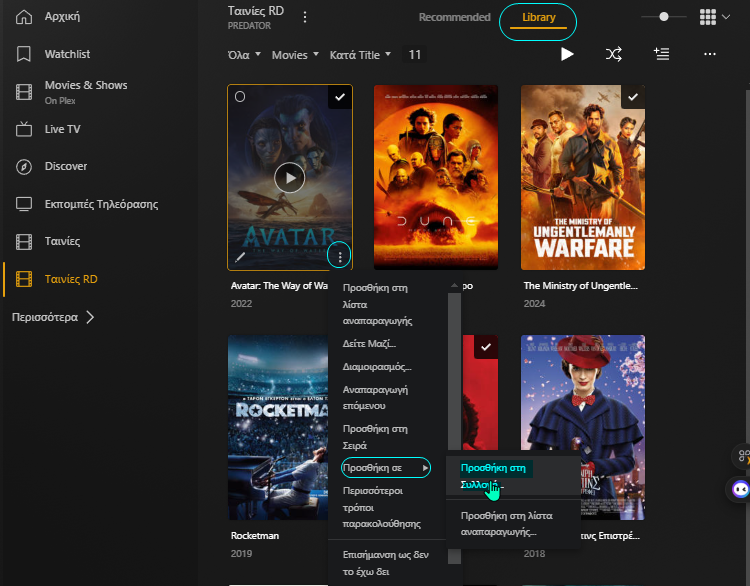Expand the Περισσότερα sidebar section
The height and width of the screenshot is (586, 750).
(x=53, y=317)
